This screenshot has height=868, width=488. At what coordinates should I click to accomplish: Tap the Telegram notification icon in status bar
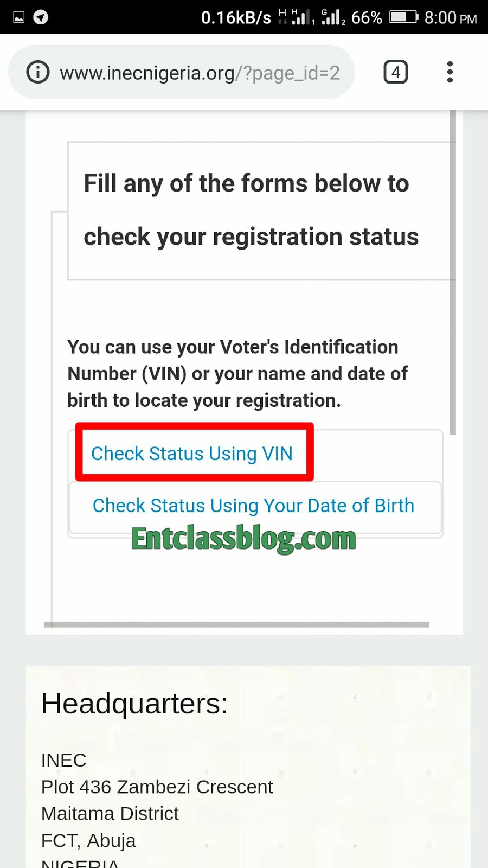click(41, 17)
